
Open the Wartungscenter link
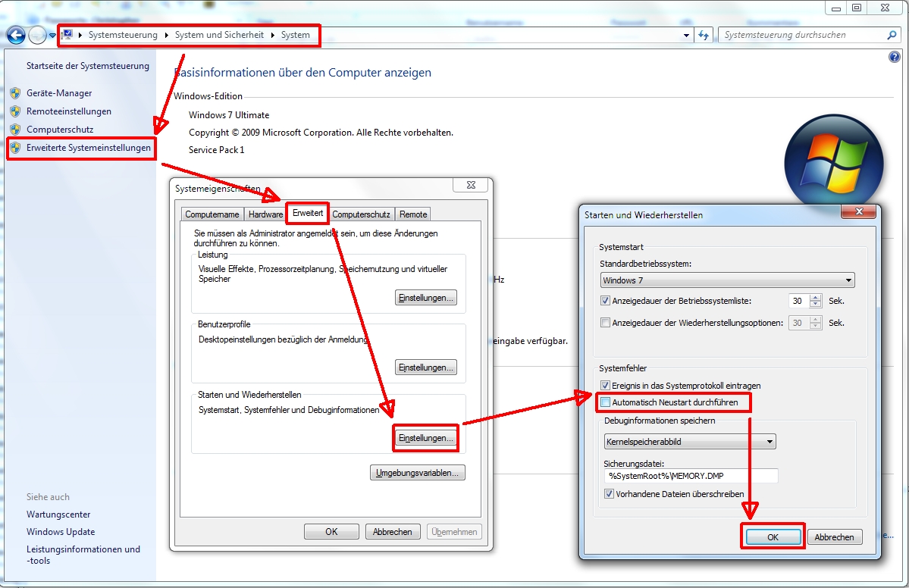58,514
